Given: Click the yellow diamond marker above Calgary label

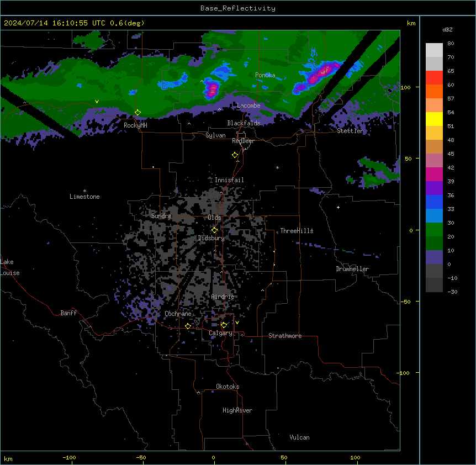Looking at the screenshot, I should pyautogui.click(x=224, y=325).
